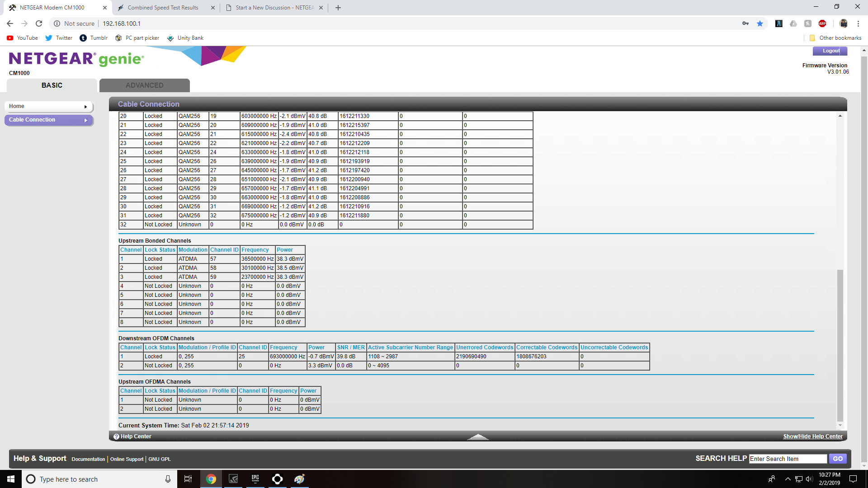Viewport: 868px width, 488px height.
Task: Click the Chrome bookmark star icon
Action: coord(760,23)
